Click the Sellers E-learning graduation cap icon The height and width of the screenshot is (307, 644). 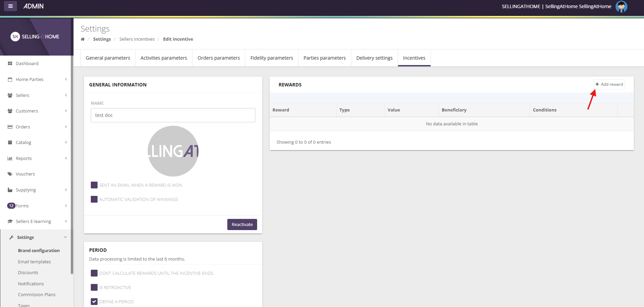10,221
